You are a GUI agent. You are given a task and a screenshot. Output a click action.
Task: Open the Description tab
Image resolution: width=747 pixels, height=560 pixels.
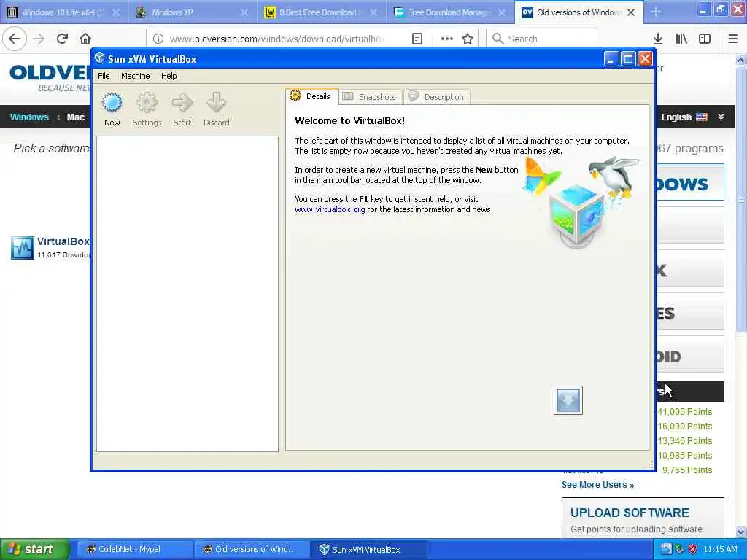coord(437,97)
